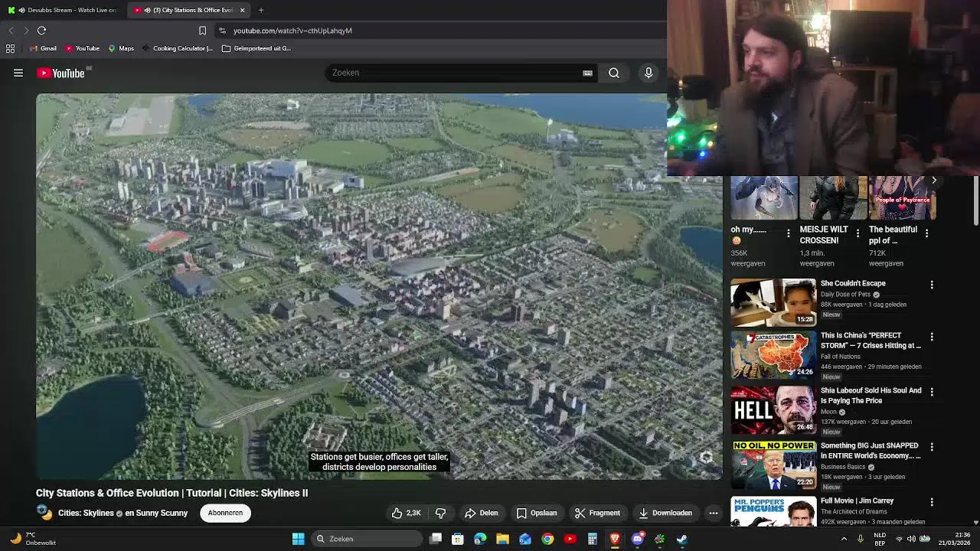
Task: Show the video info card icon
Action: (x=706, y=458)
